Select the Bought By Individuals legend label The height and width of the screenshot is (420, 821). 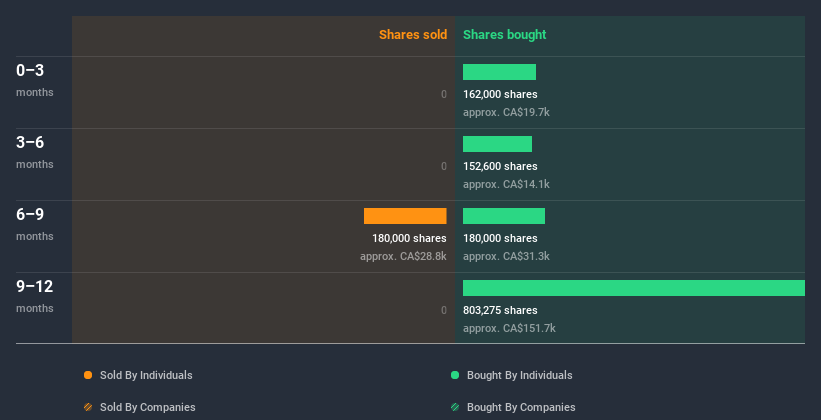tap(519, 375)
